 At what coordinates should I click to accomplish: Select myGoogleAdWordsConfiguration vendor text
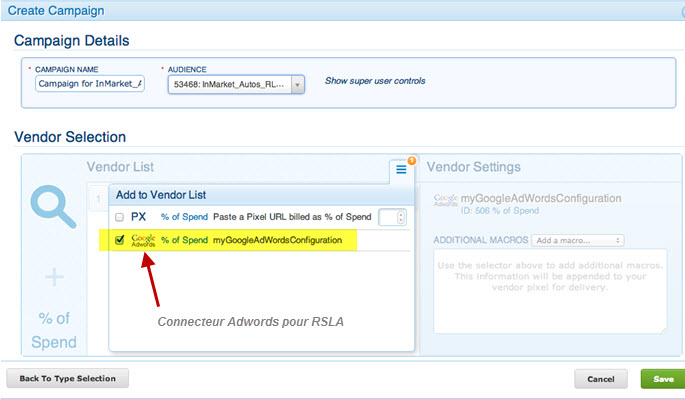coord(277,240)
